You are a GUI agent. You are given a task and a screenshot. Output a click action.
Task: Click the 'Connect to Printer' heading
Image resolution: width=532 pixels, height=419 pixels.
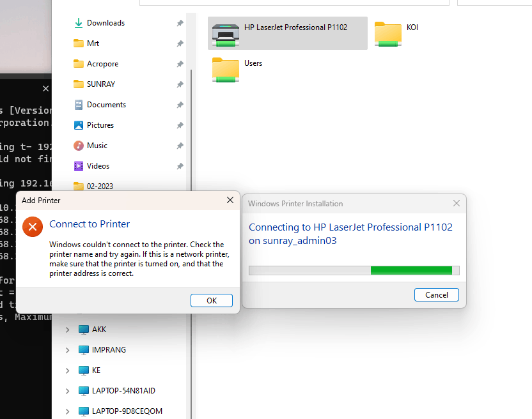pos(90,224)
